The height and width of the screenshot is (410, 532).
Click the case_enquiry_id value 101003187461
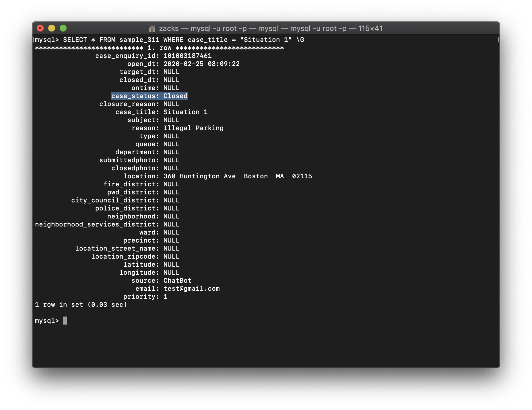pyautogui.click(x=188, y=56)
